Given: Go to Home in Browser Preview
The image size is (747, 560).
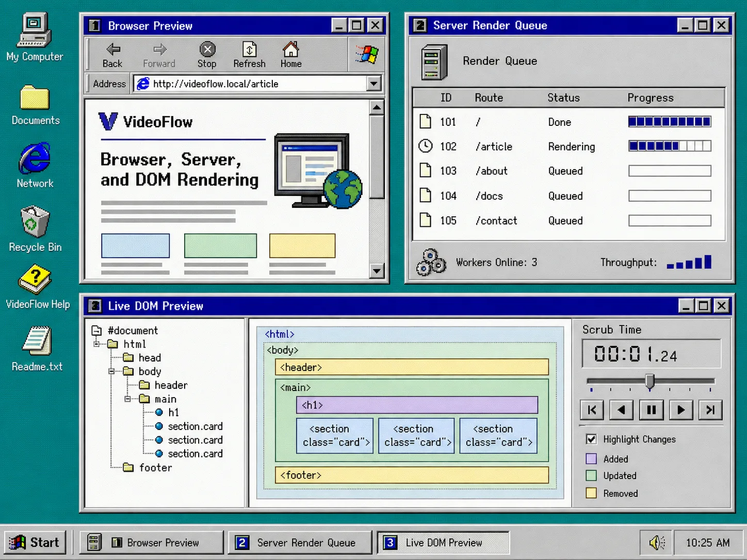Looking at the screenshot, I should pyautogui.click(x=291, y=55).
